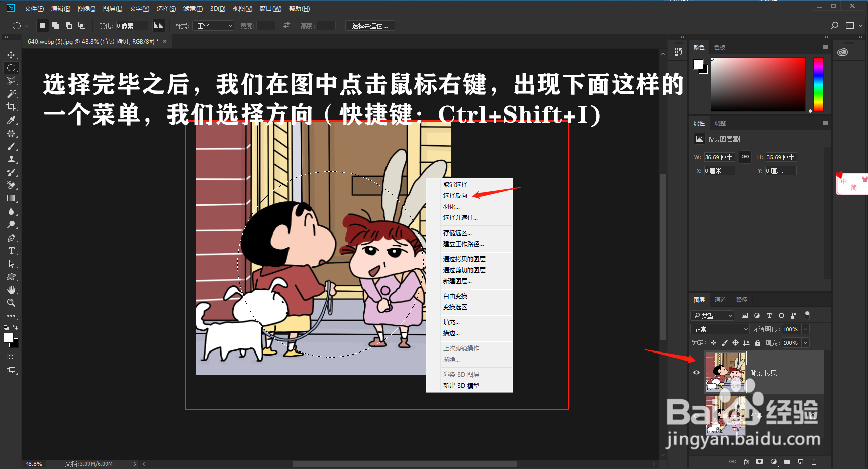Select the Zoom tool
This screenshot has height=469, width=868.
pyautogui.click(x=11, y=303)
